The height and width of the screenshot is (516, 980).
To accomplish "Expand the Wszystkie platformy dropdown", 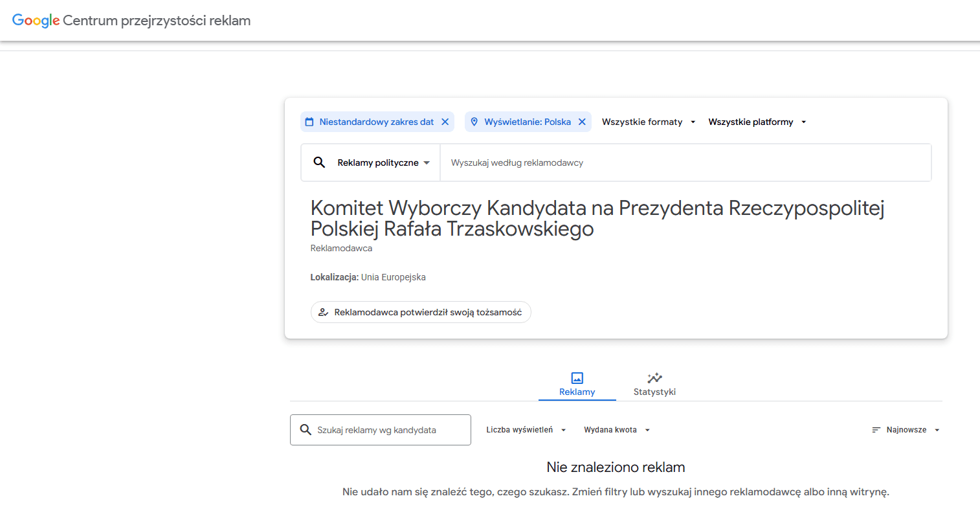I will pos(757,122).
